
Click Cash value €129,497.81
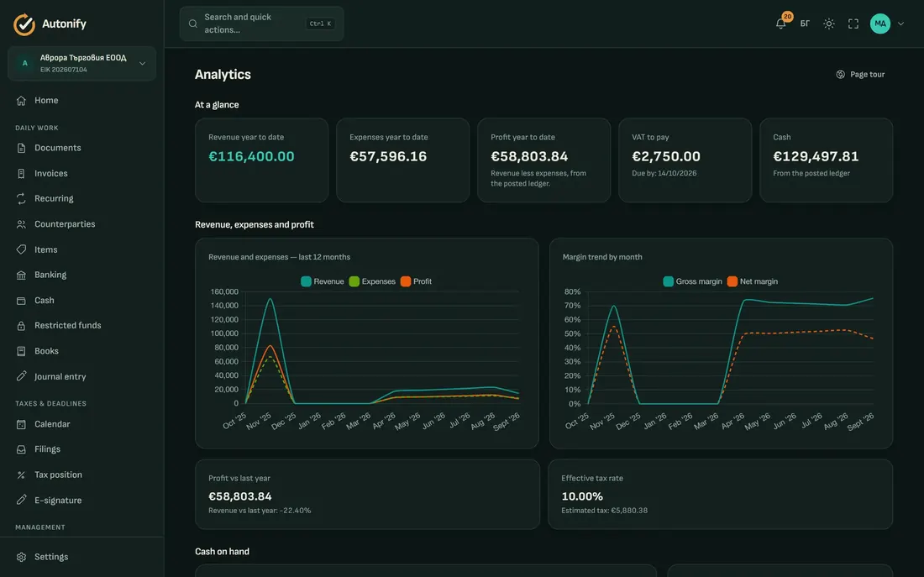point(816,156)
